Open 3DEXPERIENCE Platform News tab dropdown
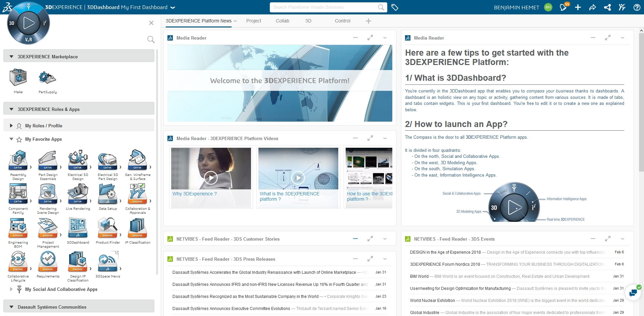This screenshot has height=316, width=644. tap(235, 21)
